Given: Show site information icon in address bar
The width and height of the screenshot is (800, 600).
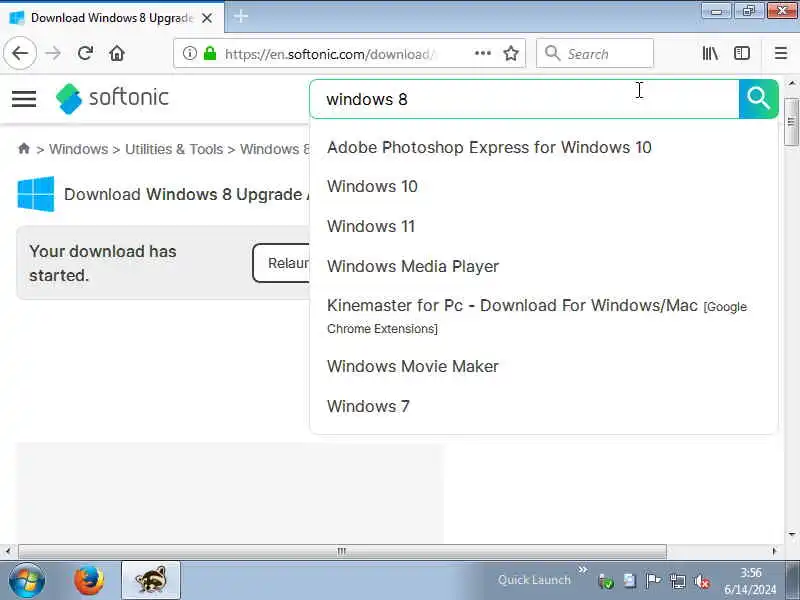Looking at the screenshot, I should [190, 53].
